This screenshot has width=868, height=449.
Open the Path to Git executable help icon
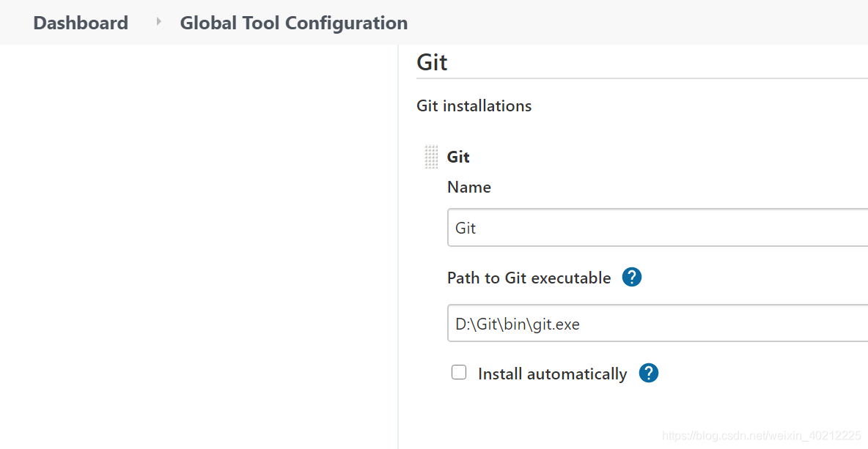(x=631, y=278)
